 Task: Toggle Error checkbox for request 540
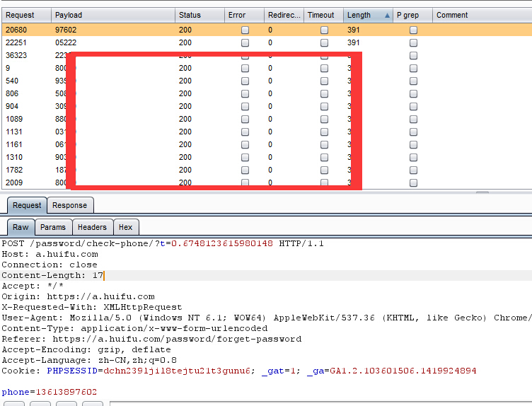click(x=245, y=81)
